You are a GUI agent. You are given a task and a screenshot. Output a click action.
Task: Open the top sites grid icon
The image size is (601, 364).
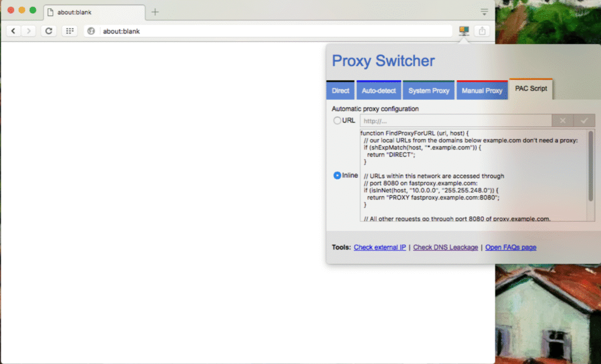click(x=70, y=30)
